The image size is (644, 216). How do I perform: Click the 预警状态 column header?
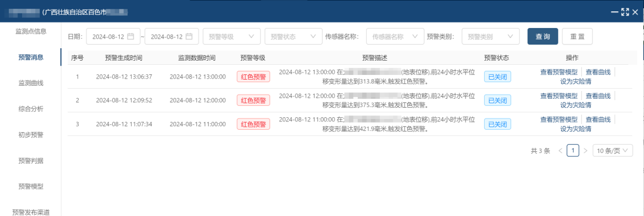497,58
